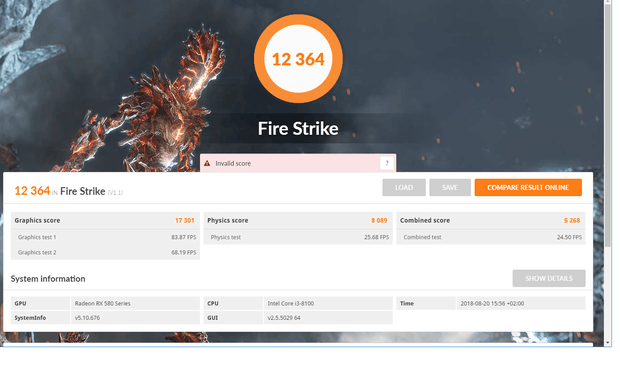This screenshot has width=620, height=391.
Task: Click the Intel Core i3-8100 CPU field
Action: (x=328, y=303)
